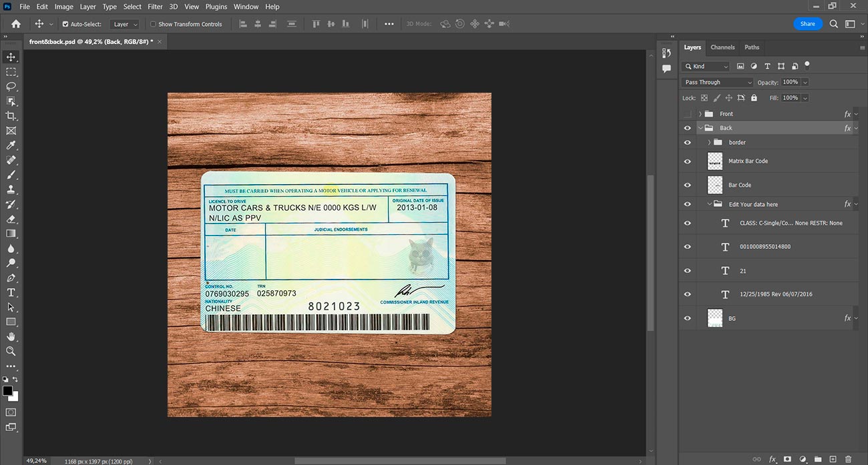This screenshot has width=868, height=465.
Task: Select the Eyedropper tool
Action: point(11,145)
